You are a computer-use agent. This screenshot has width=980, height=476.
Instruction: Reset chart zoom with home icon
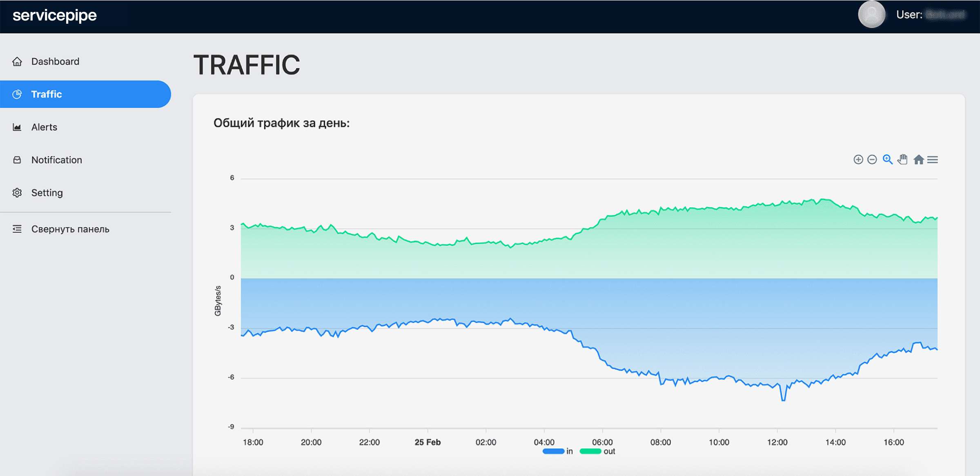pyautogui.click(x=918, y=160)
